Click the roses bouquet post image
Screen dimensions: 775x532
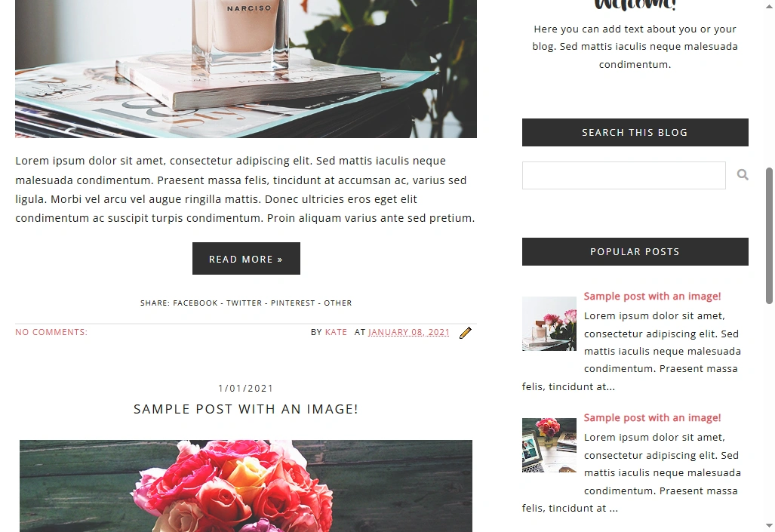[246, 486]
